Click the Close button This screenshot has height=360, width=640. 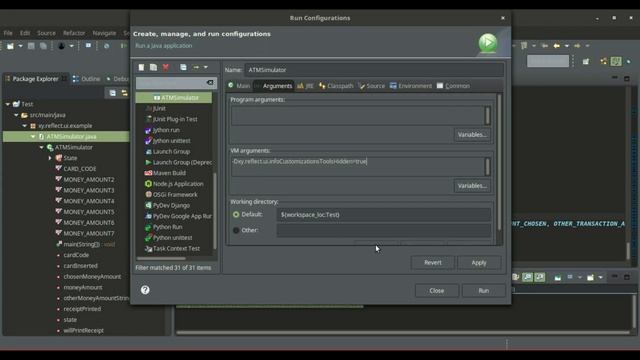pos(437,291)
